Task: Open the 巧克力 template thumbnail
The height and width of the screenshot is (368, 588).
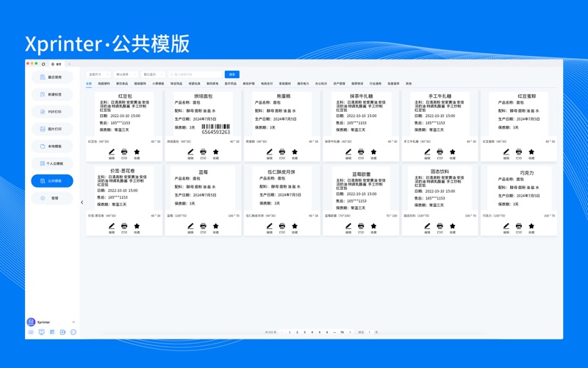Action: [519, 188]
